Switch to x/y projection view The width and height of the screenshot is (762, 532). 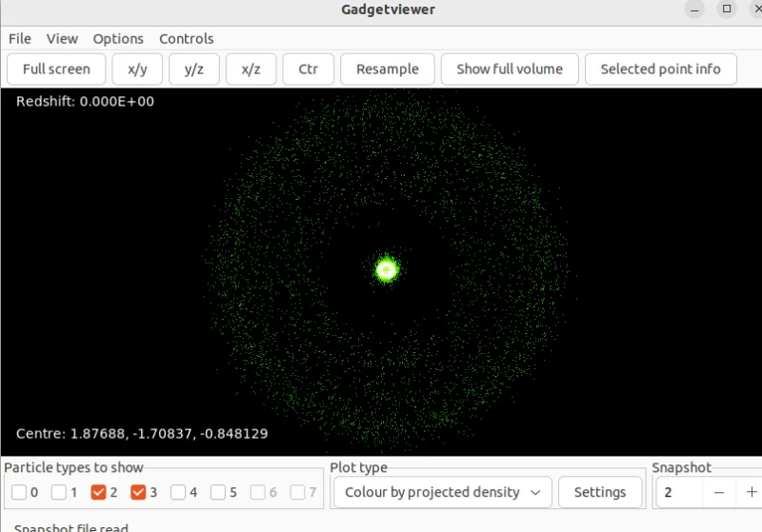(x=137, y=69)
